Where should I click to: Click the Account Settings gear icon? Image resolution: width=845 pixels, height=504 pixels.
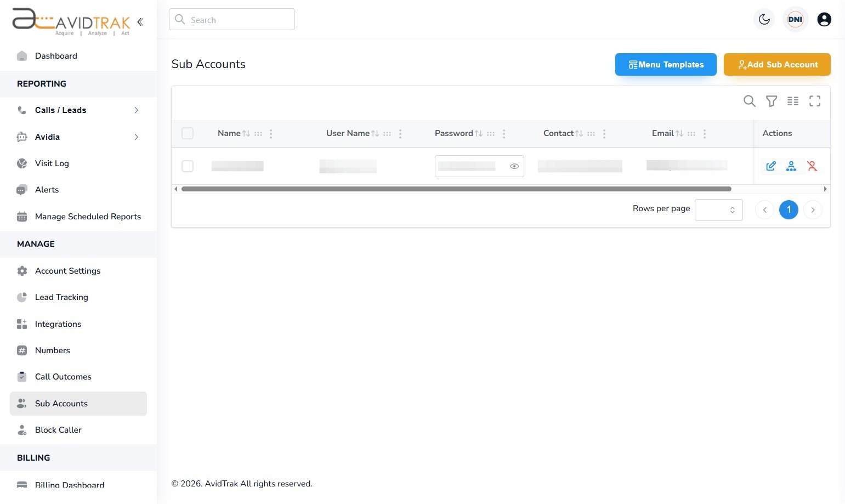coord(22,271)
